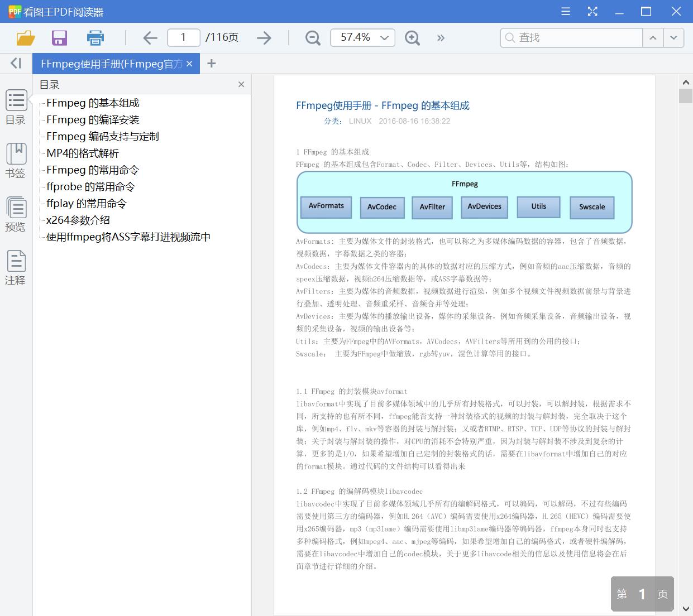Select 'ffprobe 的常用命令' in the outline
This screenshot has width=693, height=616.
91,187
